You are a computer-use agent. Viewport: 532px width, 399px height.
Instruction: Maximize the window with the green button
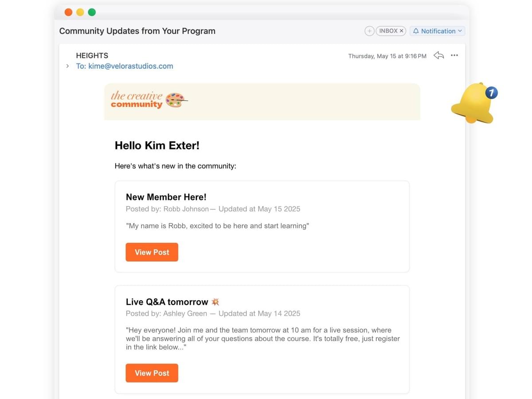click(92, 12)
